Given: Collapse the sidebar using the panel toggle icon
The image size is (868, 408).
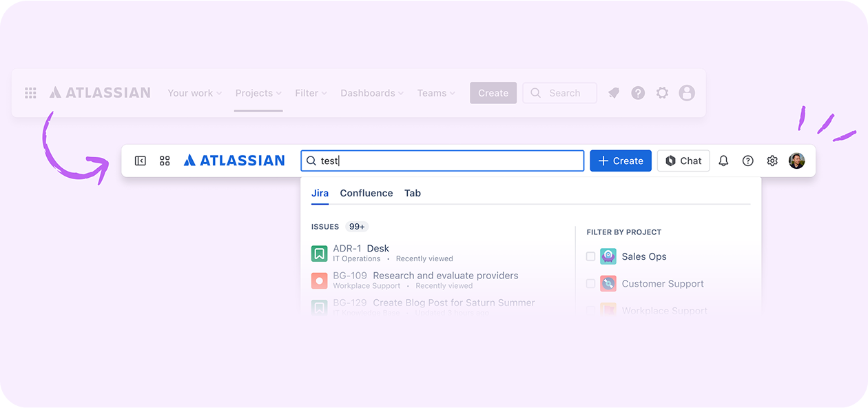Looking at the screenshot, I should (141, 161).
